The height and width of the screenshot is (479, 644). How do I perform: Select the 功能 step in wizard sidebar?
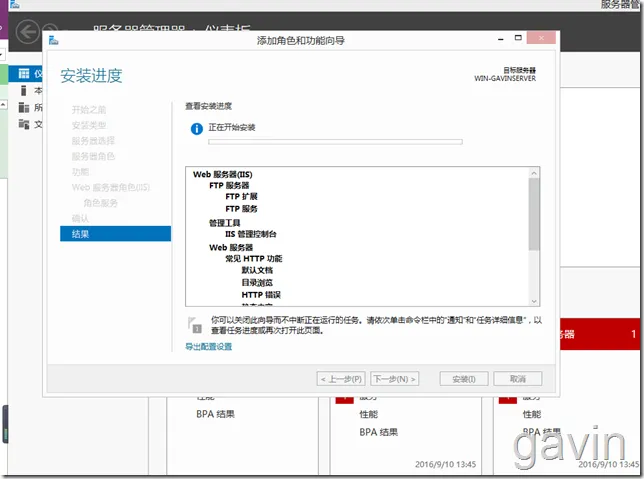[x=80, y=172]
